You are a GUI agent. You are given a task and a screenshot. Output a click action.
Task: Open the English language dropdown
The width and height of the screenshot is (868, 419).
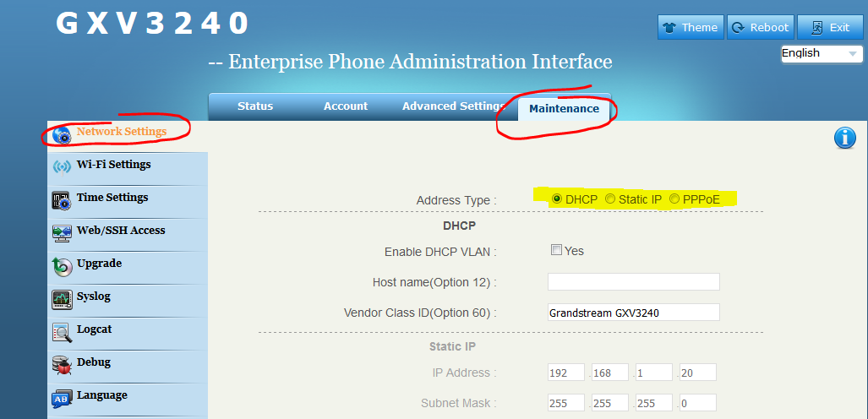pos(821,53)
